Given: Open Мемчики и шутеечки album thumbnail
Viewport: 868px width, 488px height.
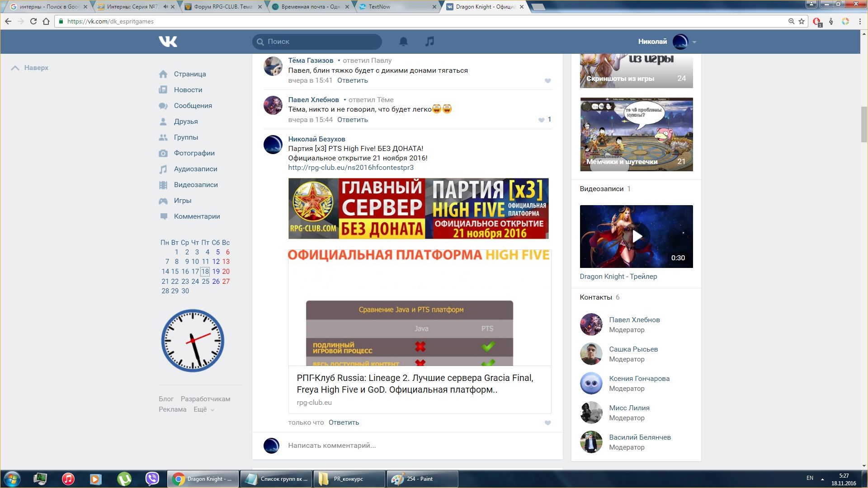Looking at the screenshot, I should 636,134.
